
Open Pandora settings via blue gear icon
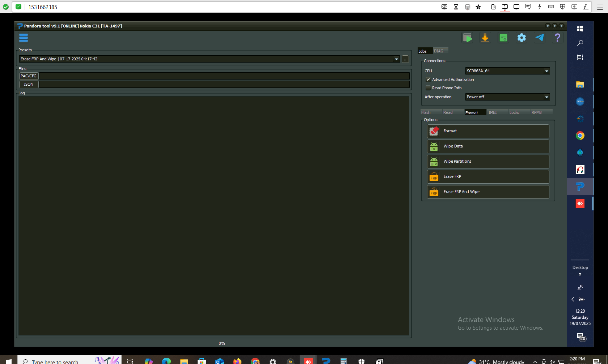click(x=522, y=38)
